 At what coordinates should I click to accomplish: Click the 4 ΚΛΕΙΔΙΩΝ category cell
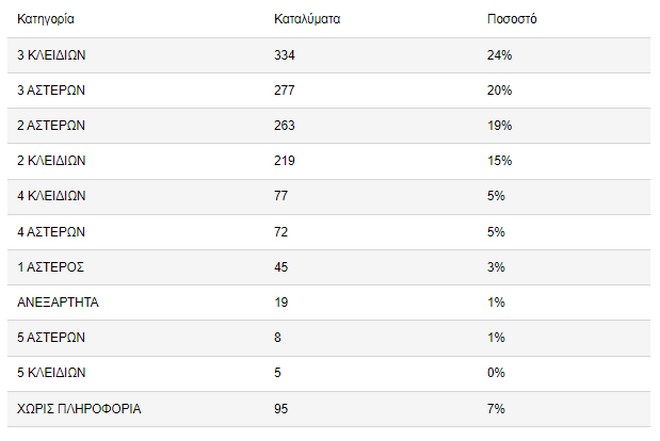click(x=52, y=197)
